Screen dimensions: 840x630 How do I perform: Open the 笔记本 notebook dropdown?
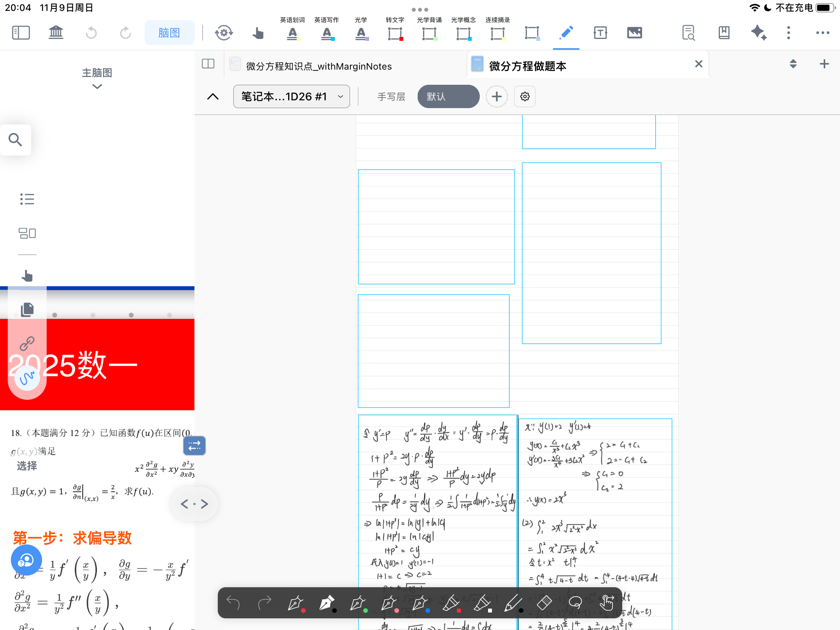(291, 96)
